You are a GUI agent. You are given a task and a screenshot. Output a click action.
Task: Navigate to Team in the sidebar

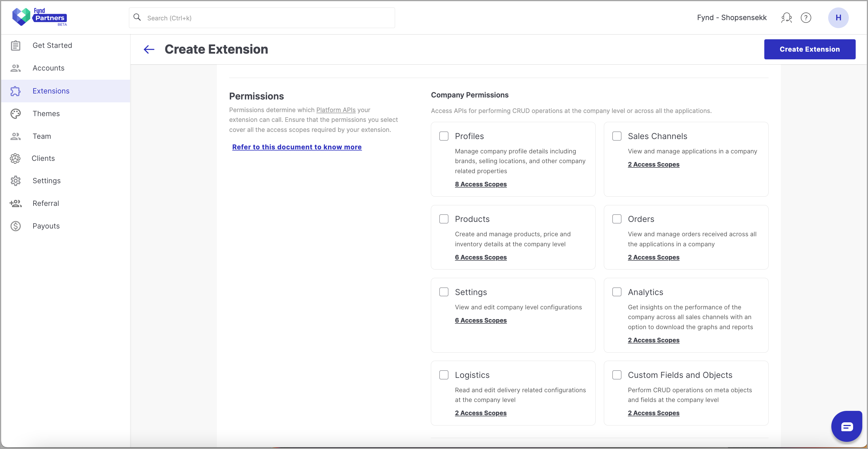[42, 136]
